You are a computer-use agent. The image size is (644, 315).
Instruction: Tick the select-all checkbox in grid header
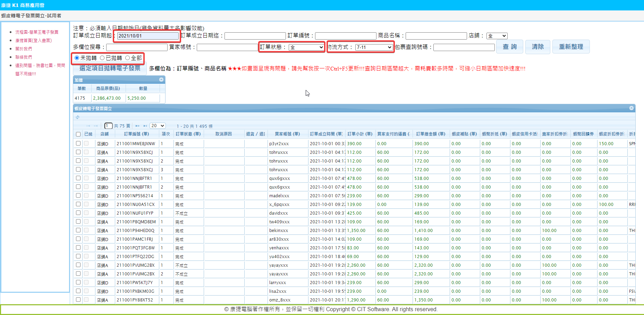(x=78, y=134)
